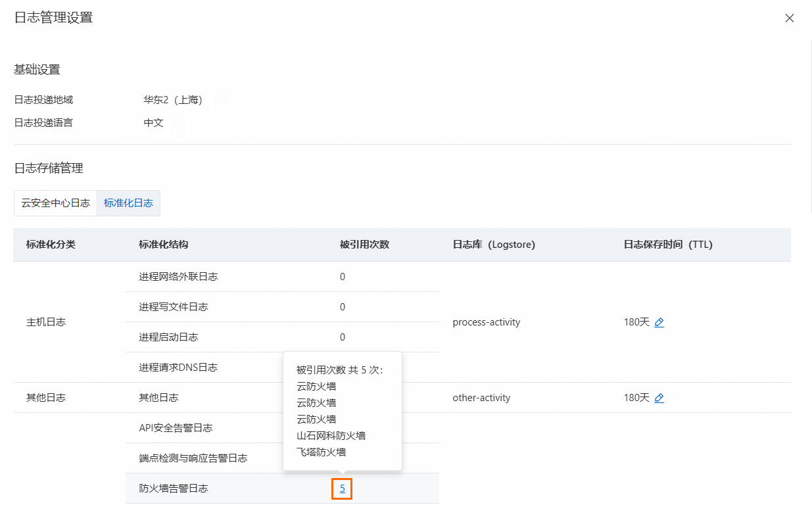The image size is (812, 505).
Task: Click 进程网络外联日志 row text
Action: [x=178, y=277]
